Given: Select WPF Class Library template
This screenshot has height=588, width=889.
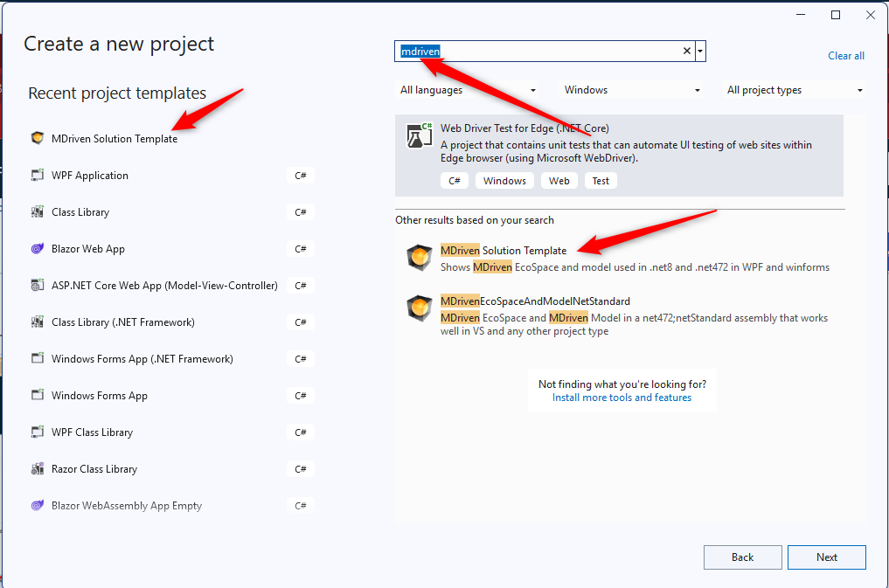Looking at the screenshot, I should [x=92, y=432].
